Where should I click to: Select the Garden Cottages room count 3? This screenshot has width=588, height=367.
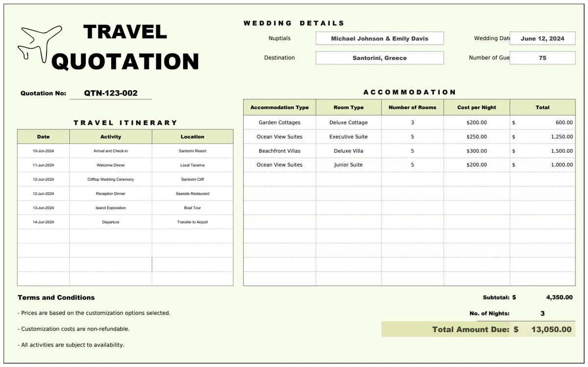pyautogui.click(x=413, y=122)
